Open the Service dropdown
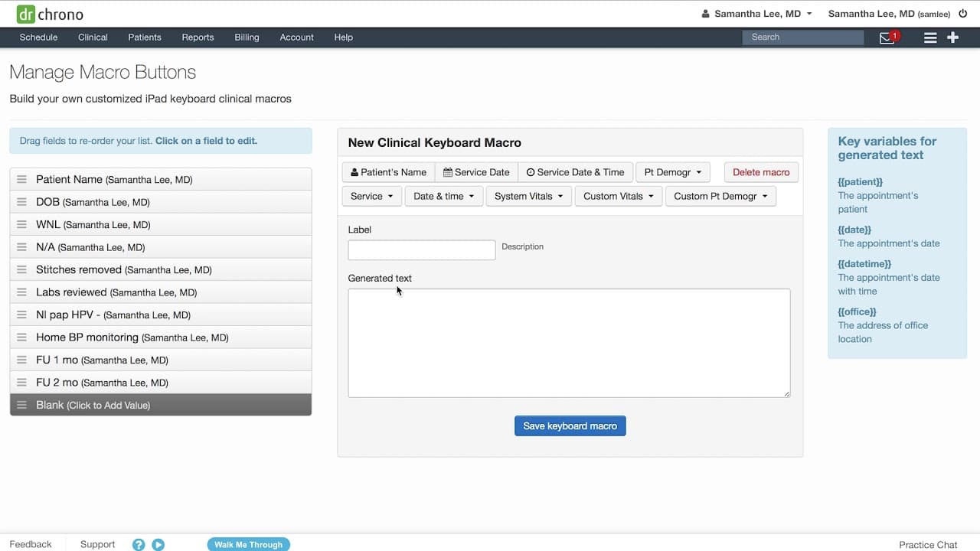Screen dimensions: 980x551 point(371,196)
